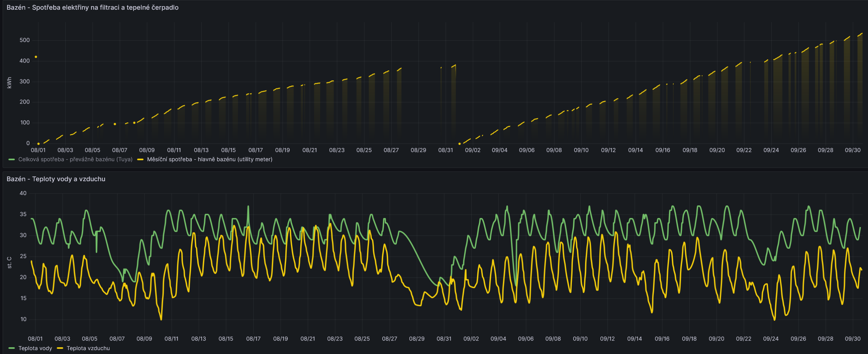Open the 'Teploty vody a vzduchu' panel title menu
This screenshot has height=354, width=868.
tap(56, 179)
